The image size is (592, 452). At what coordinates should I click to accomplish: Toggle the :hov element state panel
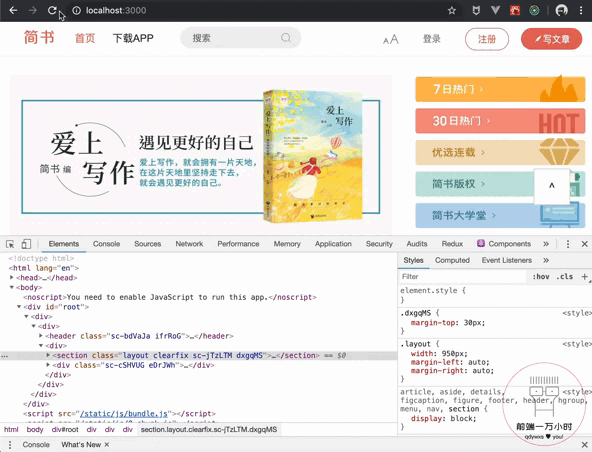tap(541, 276)
